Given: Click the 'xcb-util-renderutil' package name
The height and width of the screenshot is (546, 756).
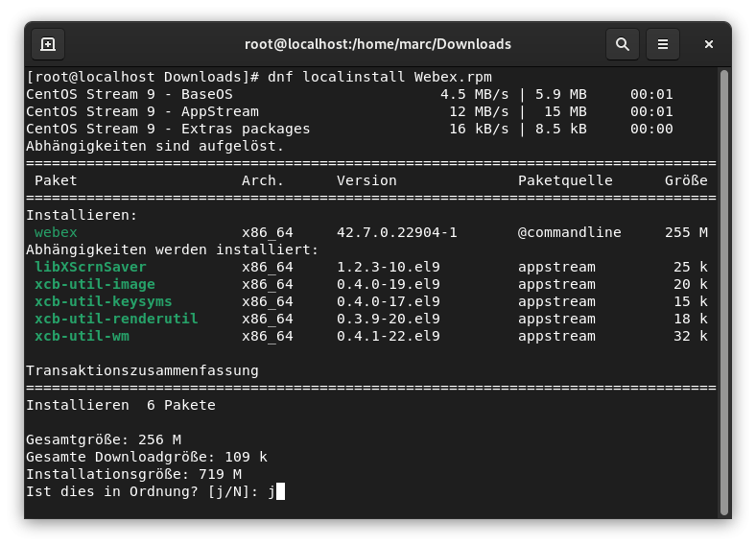Looking at the screenshot, I should 116,320.
